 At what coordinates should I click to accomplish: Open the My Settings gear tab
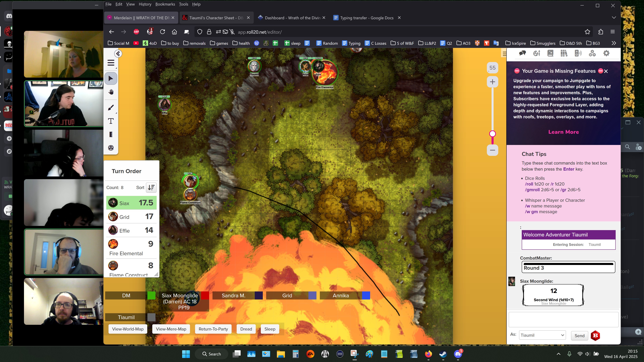pos(606,53)
